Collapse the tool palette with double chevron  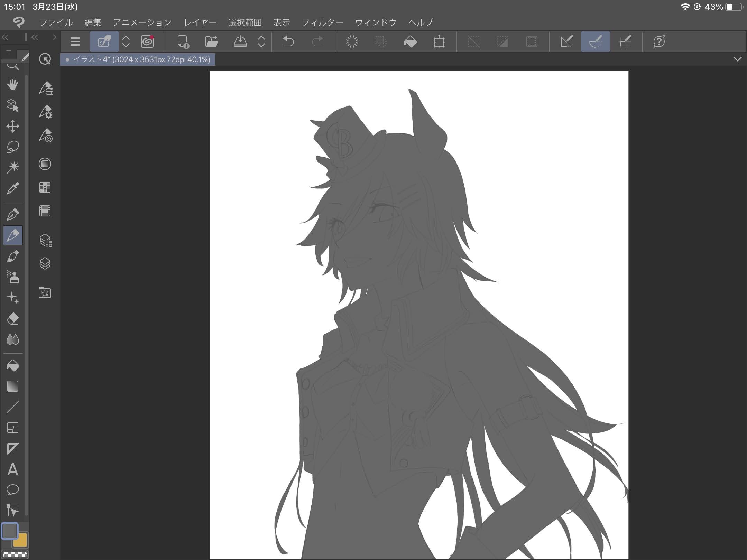click(x=5, y=37)
